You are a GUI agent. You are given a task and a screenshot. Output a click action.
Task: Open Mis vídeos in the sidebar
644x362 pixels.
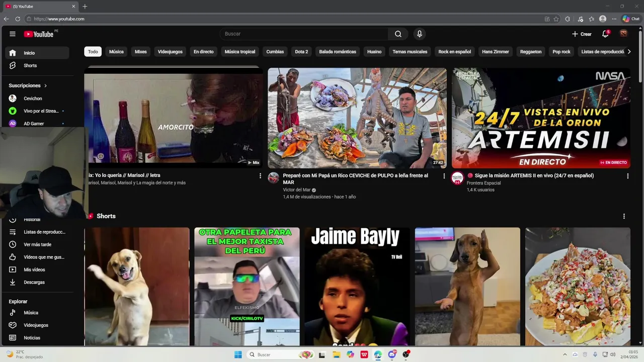[x=38, y=269]
